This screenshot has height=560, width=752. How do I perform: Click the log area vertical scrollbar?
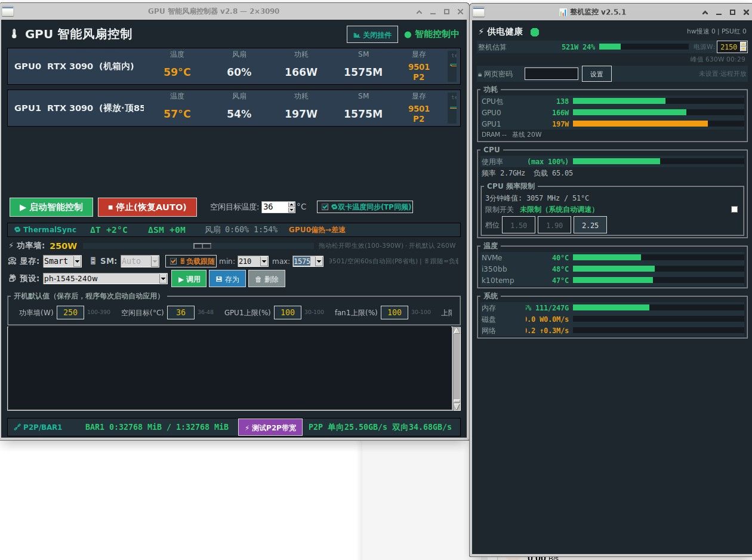[x=457, y=368]
